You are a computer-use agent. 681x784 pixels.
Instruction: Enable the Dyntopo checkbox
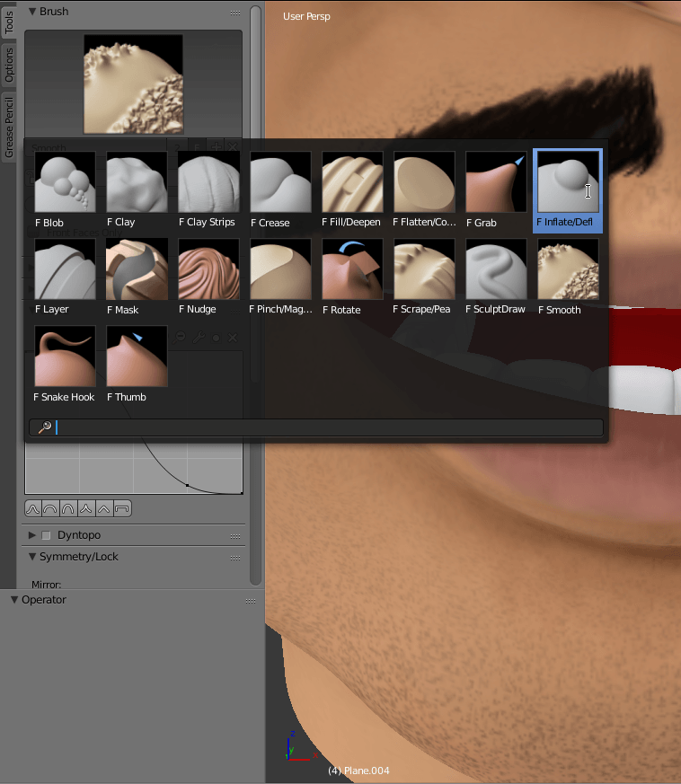point(47,535)
